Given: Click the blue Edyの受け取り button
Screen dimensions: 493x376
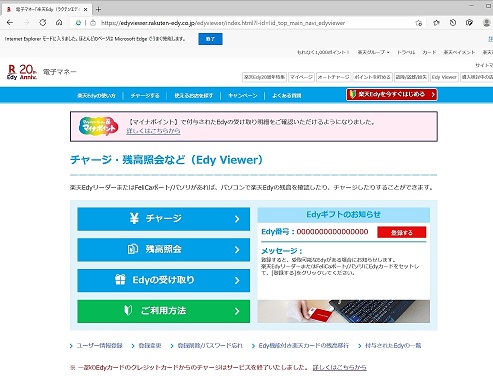Looking at the screenshot, I should pyautogui.click(x=163, y=280).
